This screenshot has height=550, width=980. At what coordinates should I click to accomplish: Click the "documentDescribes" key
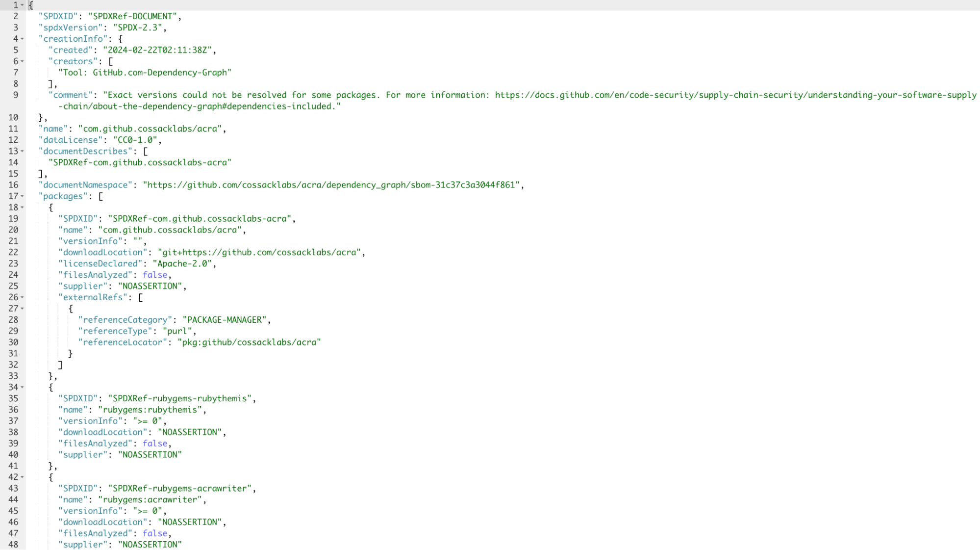(86, 151)
